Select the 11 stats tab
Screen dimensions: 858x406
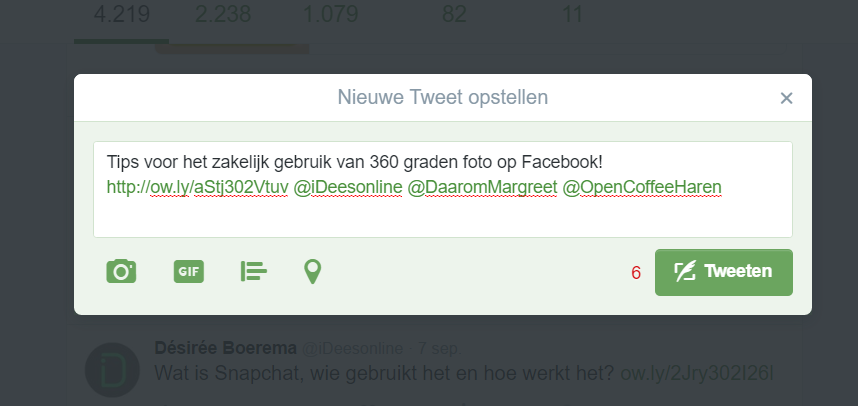572,15
